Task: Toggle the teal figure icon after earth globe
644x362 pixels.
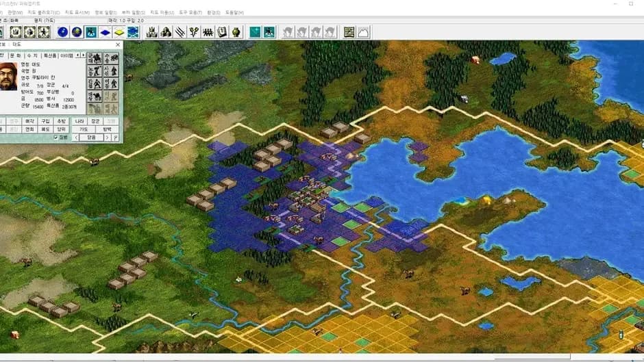Action: [91, 32]
